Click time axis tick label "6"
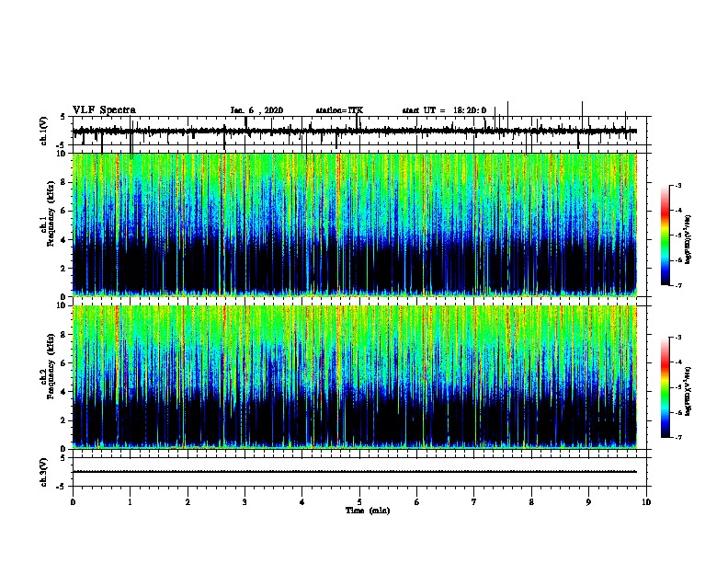728x563 pixels. pos(417,502)
